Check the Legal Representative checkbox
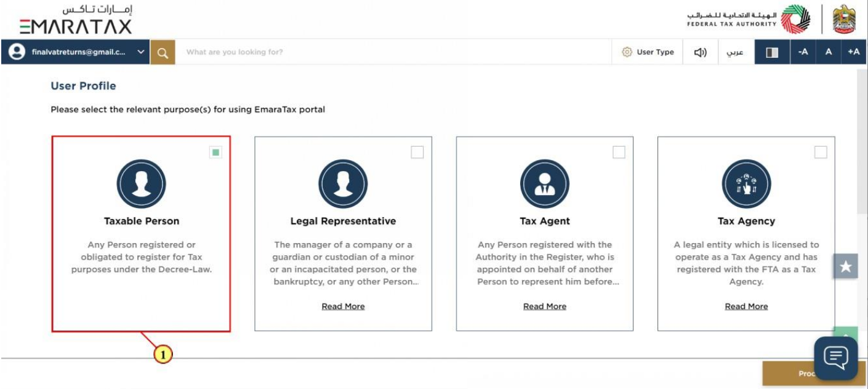 pos(417,152)
